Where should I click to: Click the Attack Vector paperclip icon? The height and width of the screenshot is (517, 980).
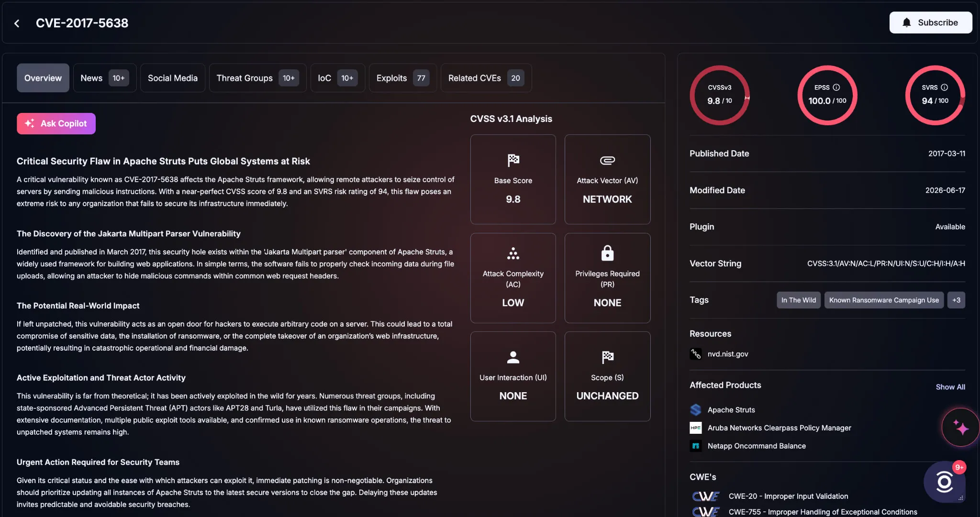tap(607, 160)
